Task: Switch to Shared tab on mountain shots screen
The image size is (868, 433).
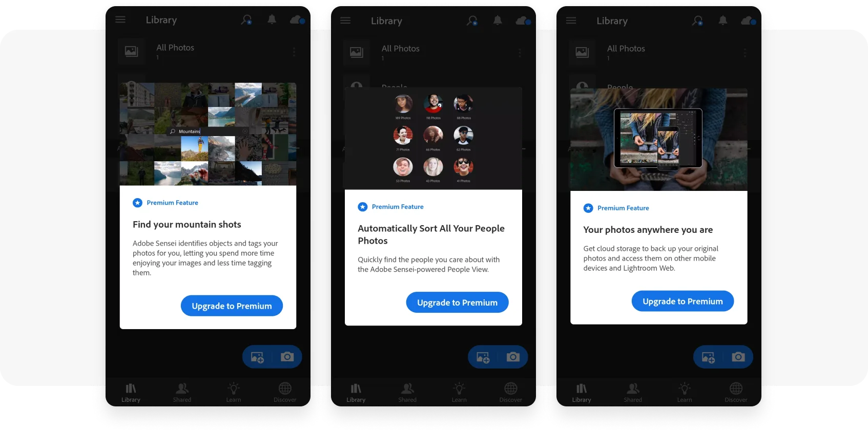Action: [x=182, y=392]
